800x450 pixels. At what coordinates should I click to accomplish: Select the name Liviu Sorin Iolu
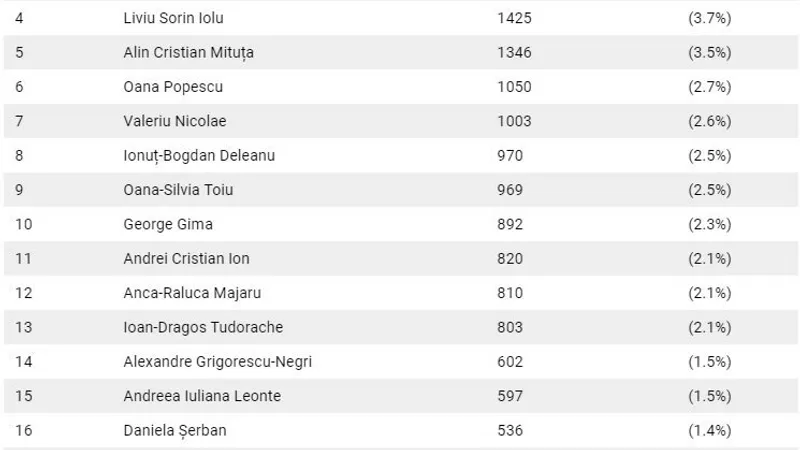(x=173, y=18)
